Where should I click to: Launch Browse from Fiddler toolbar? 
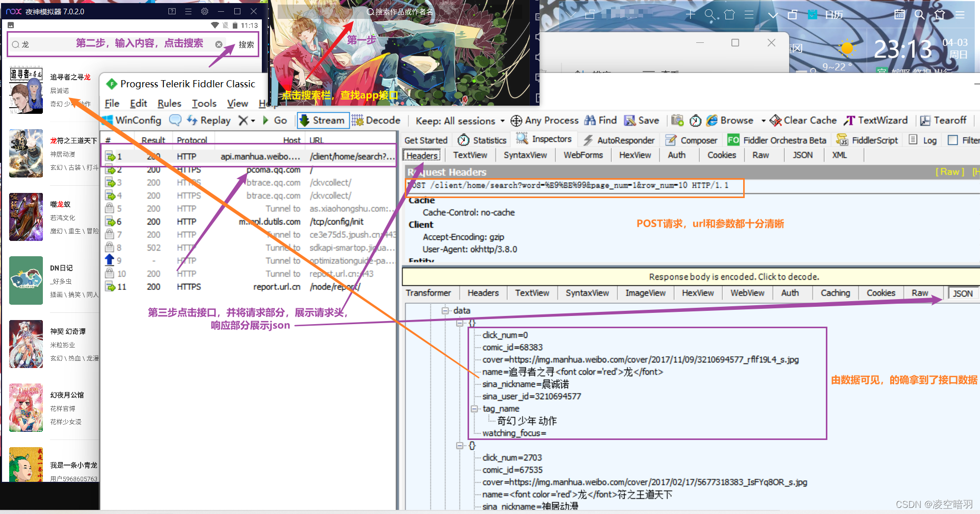coord(730,120)
